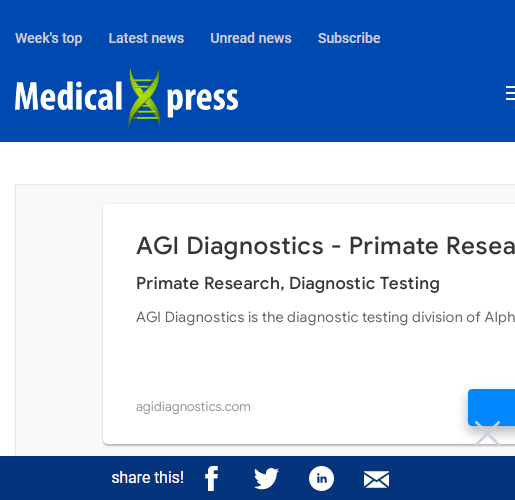Share article on Facebook
Image resolution: width=515 pixels, height=500 pixels.
[212, 478]
